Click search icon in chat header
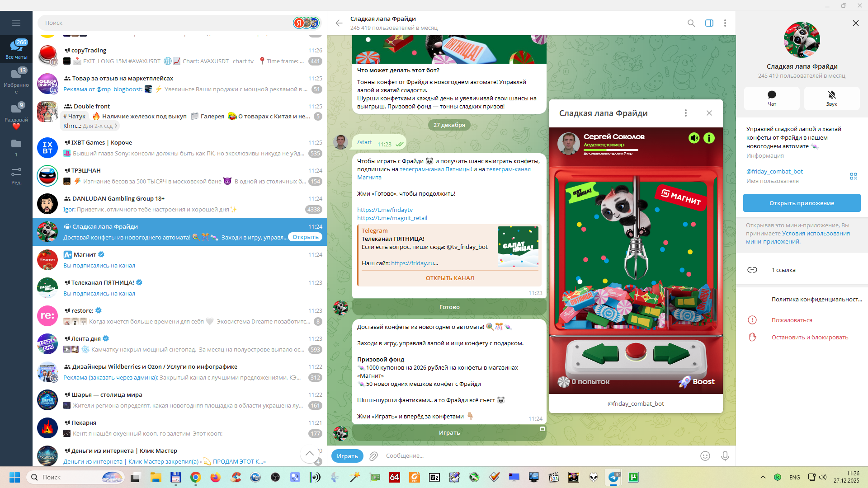 [x=691, y=23]
